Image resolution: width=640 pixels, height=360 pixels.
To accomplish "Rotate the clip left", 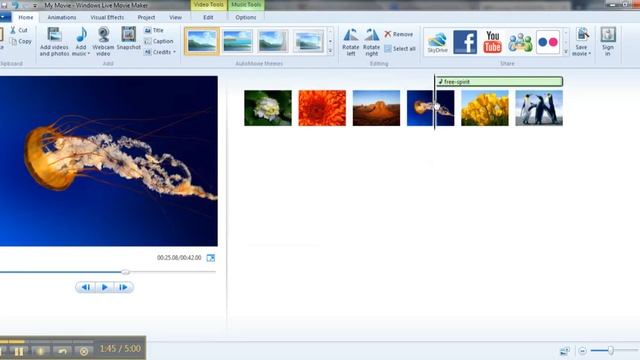I will click(x=351, y=42).
